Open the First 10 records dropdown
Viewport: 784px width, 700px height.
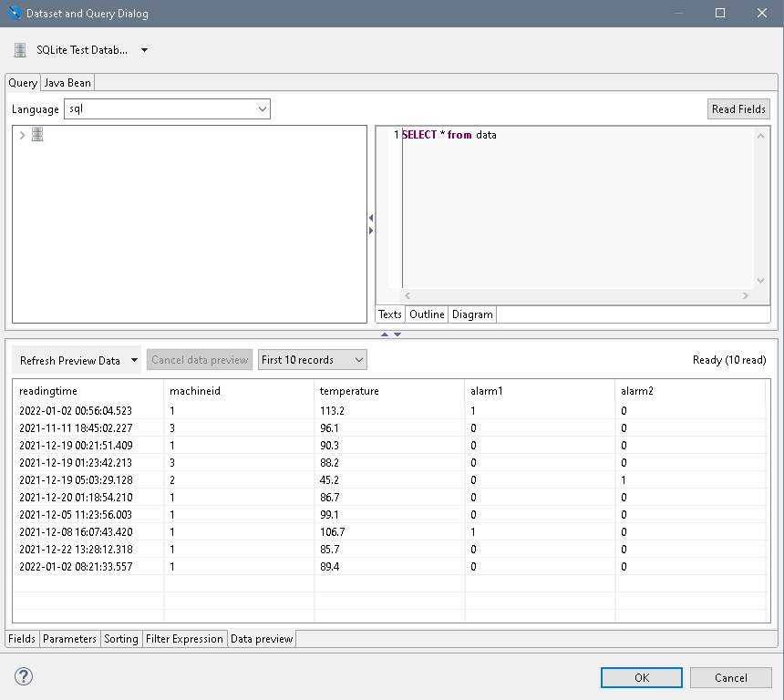click(x=312, y=360)
